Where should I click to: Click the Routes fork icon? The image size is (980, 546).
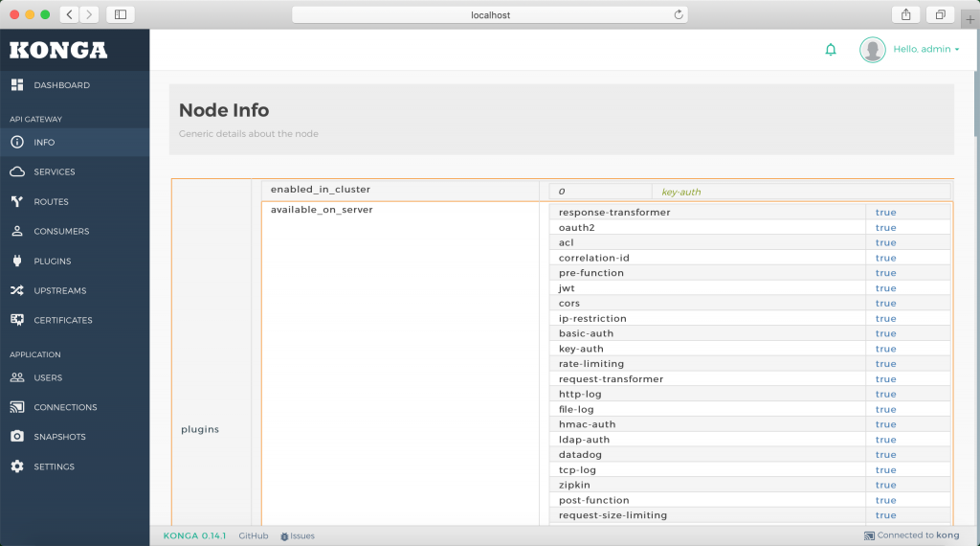coord(17,201)
